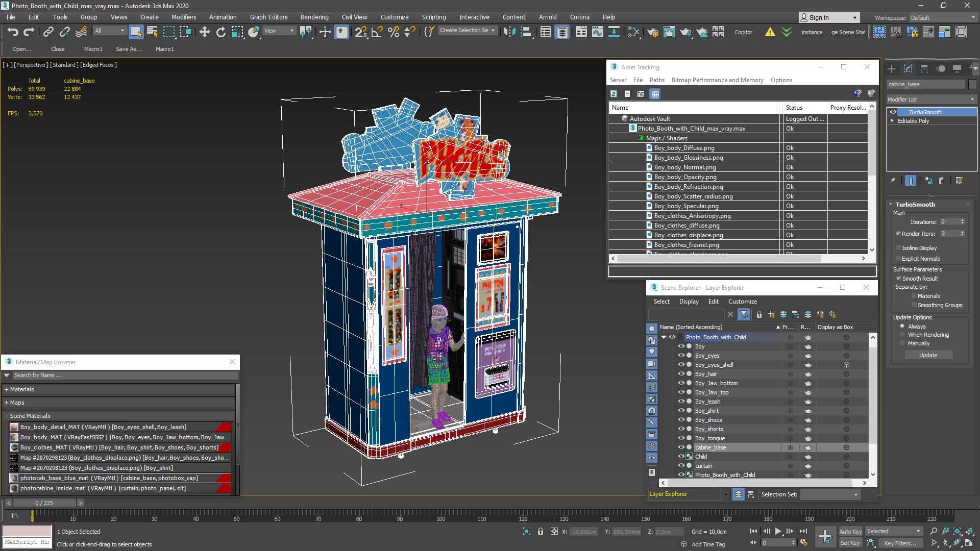Open the Workspaces Default dropdown
Viewport: 980px width, 551px height.
[x=942, y=17]
